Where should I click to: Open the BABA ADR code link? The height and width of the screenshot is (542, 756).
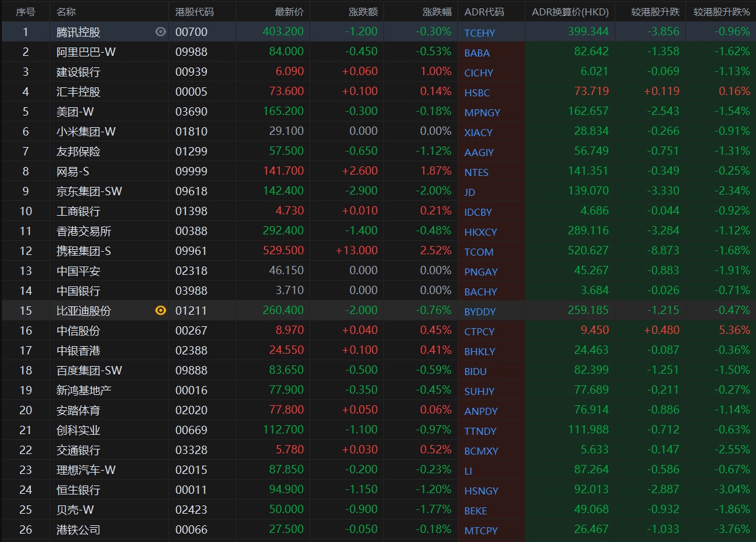coord(477,53)
